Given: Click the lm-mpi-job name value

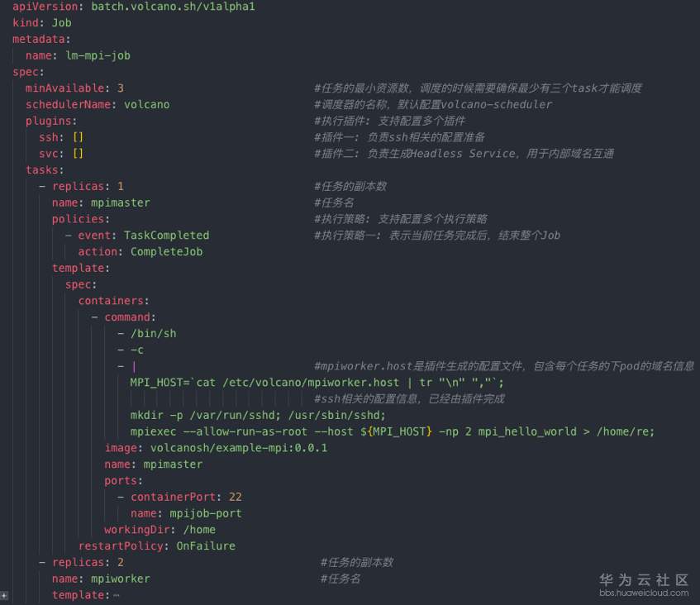Looking at the screenshot, I should 98,55.
